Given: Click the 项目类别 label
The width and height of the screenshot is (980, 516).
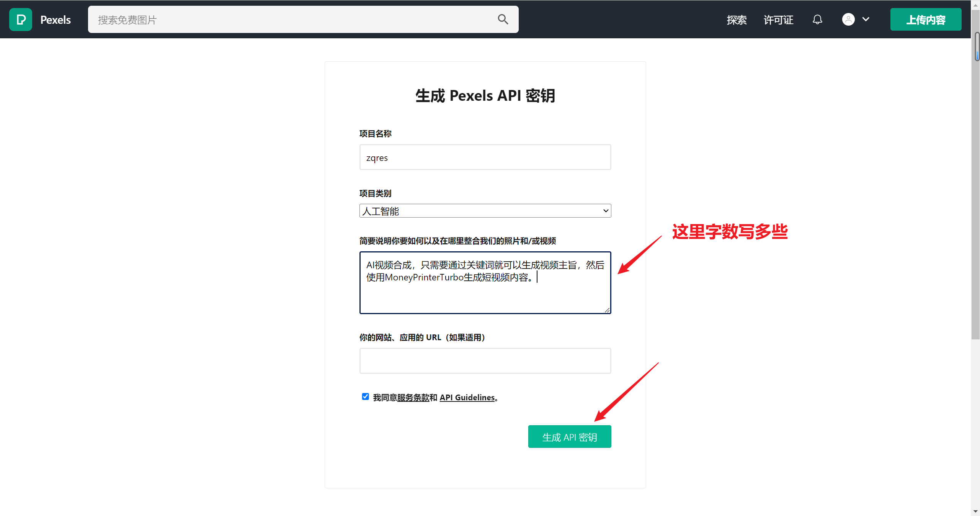Looking at the screenshot, I should (x=375, y=193).
